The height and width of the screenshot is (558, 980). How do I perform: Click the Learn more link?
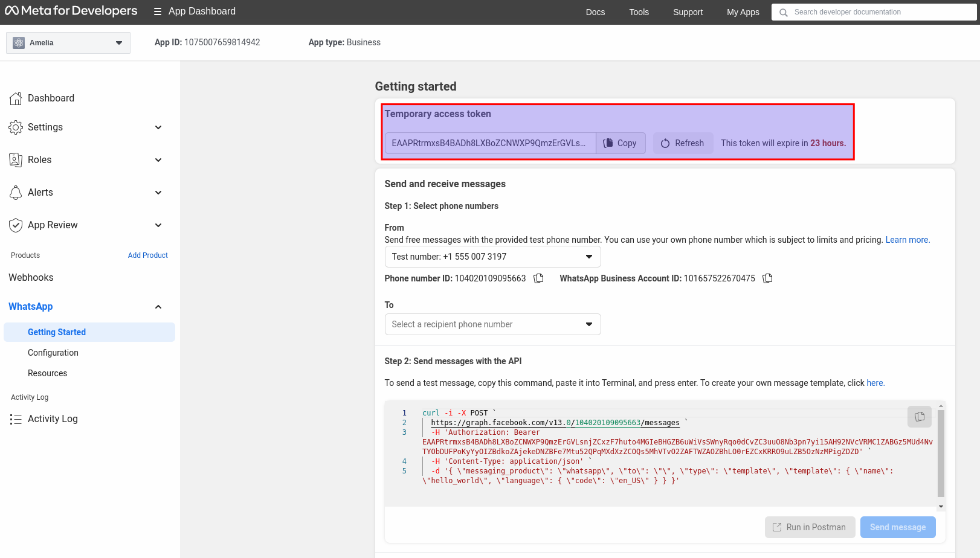pyautogui.click(x=907, y=240)
